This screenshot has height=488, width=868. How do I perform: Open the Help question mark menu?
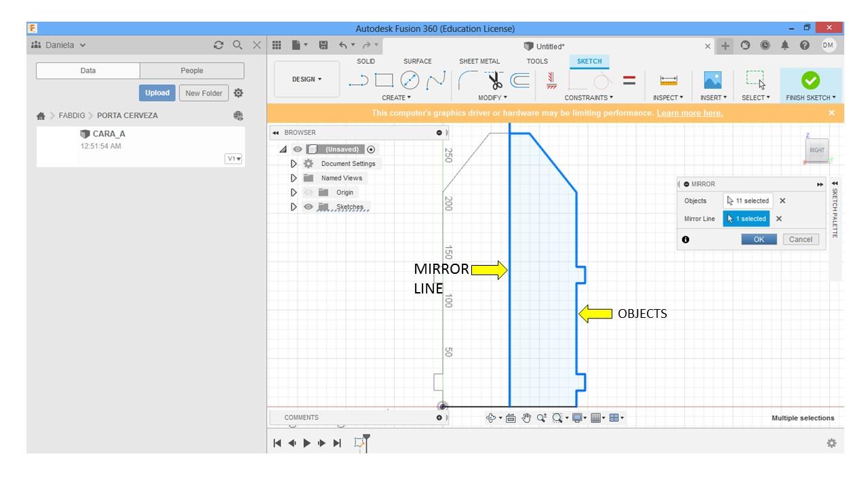(x=805, y=45)
